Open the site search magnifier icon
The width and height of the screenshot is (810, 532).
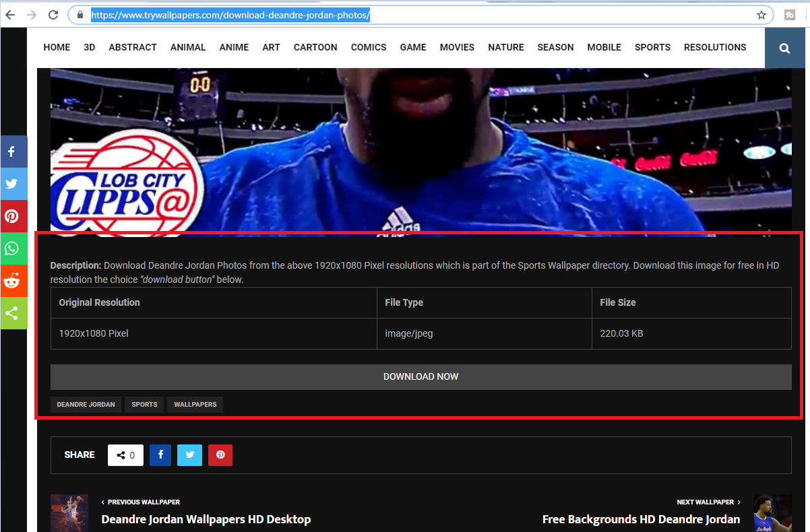(784, 48)
